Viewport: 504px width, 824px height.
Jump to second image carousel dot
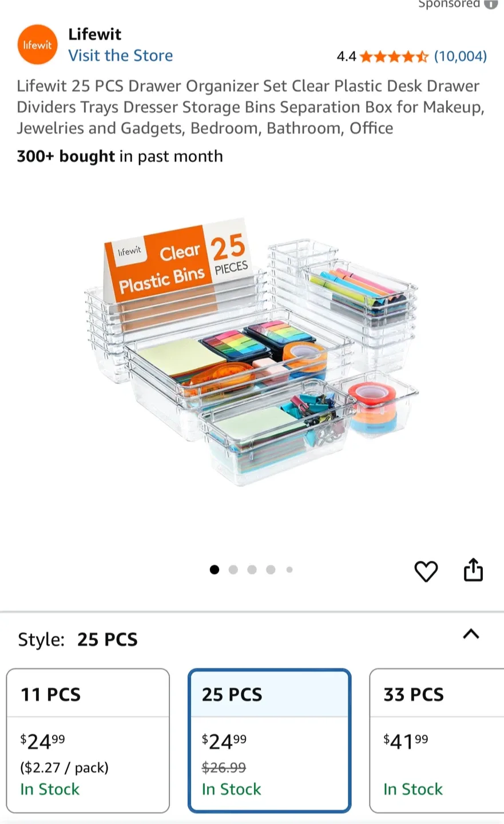point(233,569)
